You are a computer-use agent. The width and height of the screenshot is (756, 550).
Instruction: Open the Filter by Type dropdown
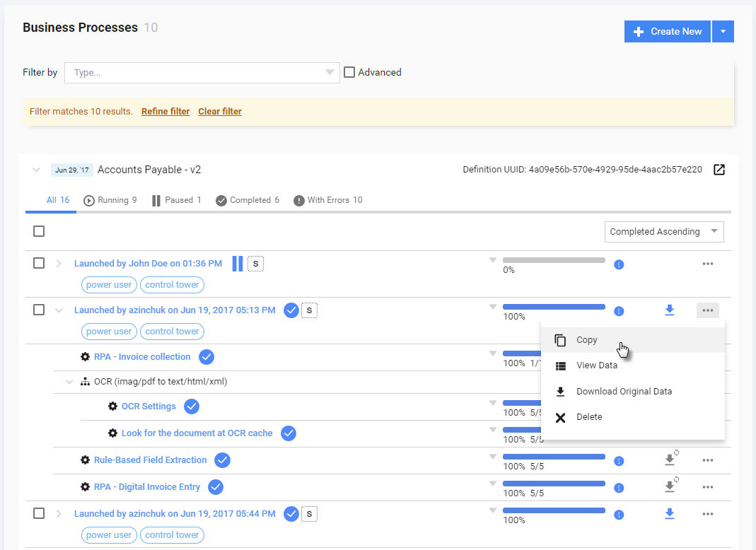pos(202,73)
